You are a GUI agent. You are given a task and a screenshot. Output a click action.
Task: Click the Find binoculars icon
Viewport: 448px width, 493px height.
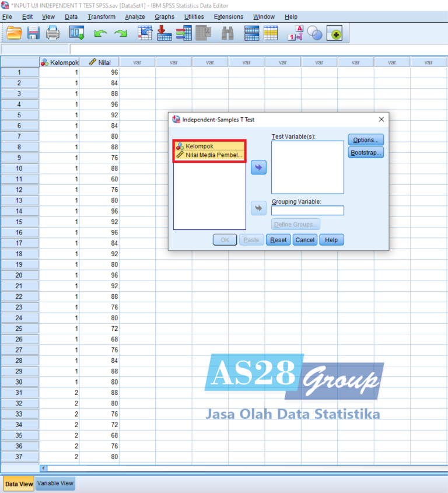coord(228,33)
